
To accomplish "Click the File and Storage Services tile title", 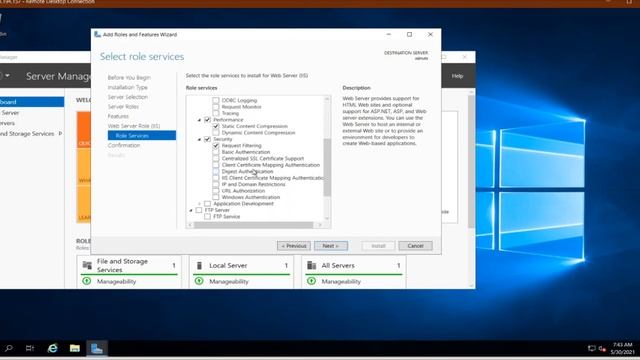I will click(x=122, y=265).
